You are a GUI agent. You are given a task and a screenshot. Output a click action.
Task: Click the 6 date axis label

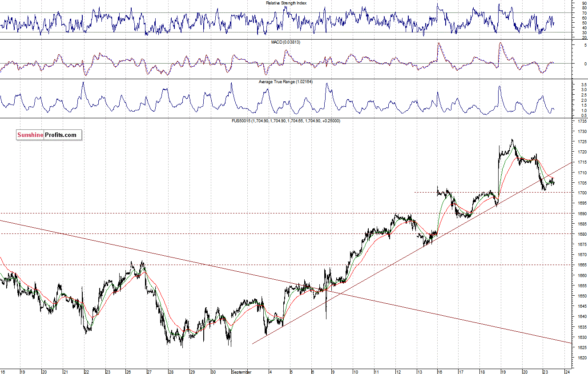tap(313, 371)
